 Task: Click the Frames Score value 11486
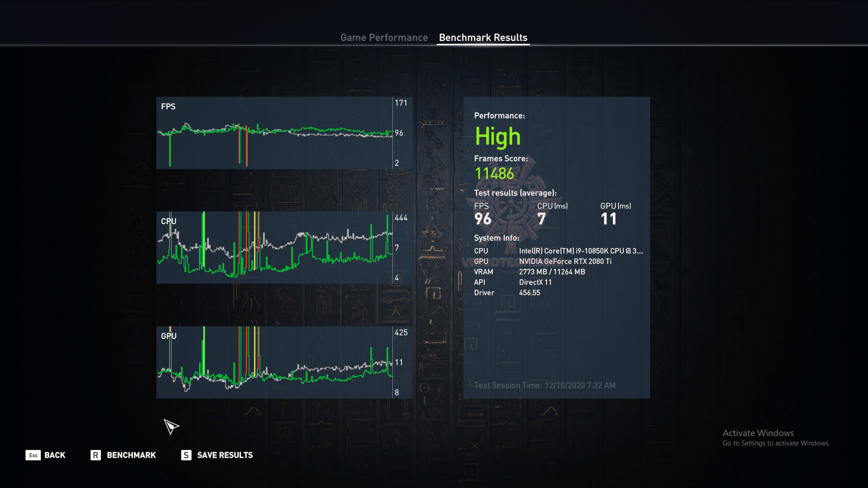pyautogui.click(x=494, y=174)
